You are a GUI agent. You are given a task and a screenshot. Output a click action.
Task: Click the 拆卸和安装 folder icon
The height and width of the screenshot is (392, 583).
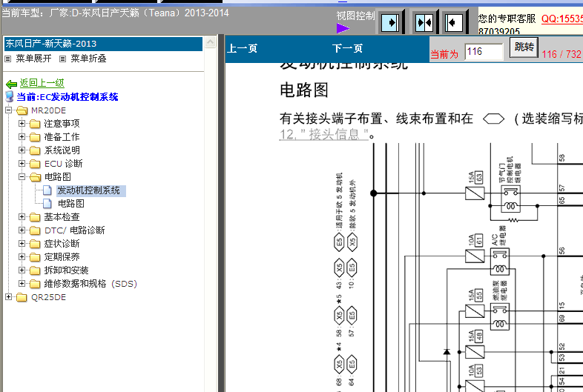coord(35,270)
